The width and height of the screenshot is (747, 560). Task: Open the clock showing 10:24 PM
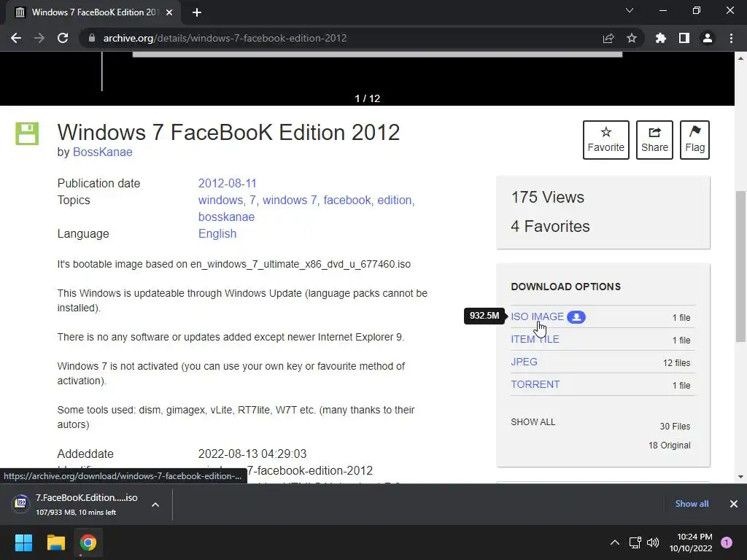point(692,542)
